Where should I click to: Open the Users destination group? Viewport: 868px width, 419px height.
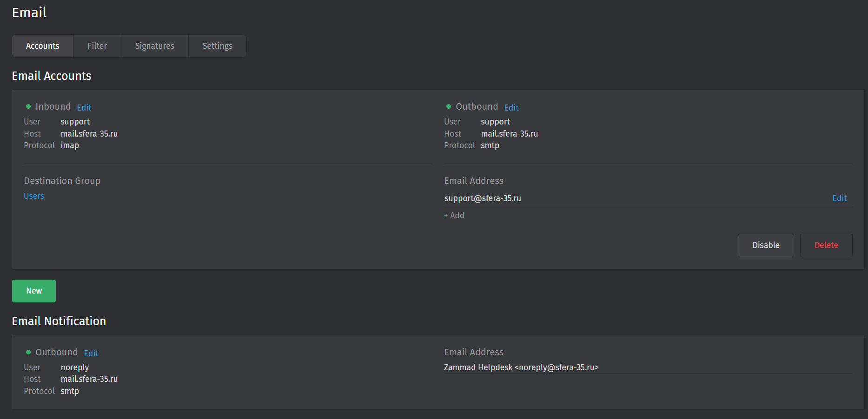coord(33,196)
